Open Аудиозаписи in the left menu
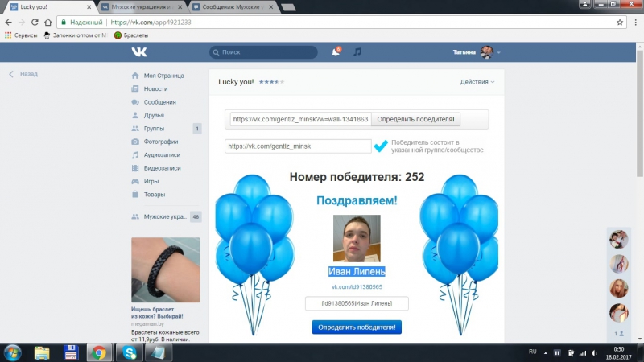This screenshot has height=362, width=644. pyautogui.click(x=163, y=154)
